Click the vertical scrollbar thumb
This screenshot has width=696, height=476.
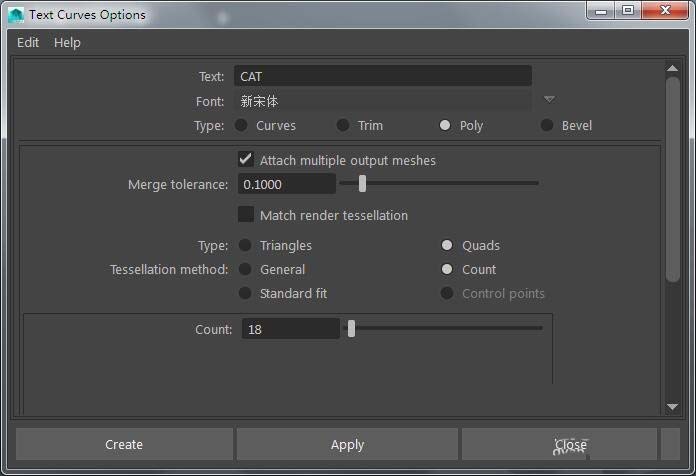672,179
